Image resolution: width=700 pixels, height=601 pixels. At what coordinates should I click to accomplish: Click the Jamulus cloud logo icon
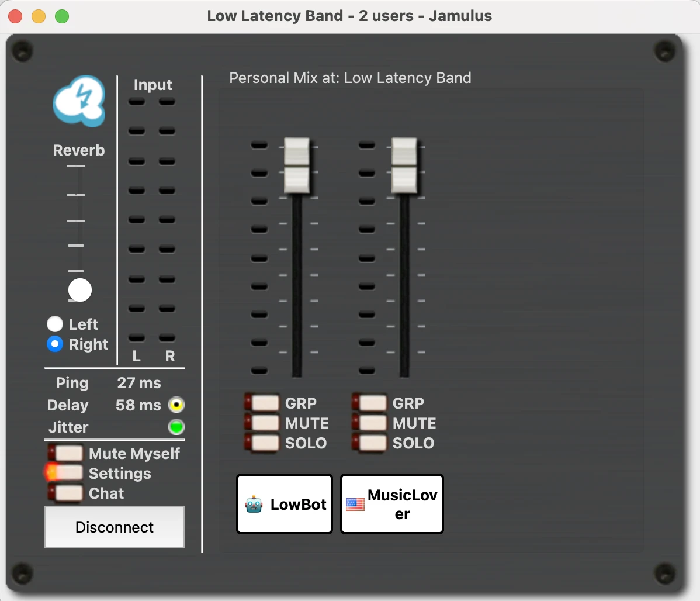[x=79, y=101]
